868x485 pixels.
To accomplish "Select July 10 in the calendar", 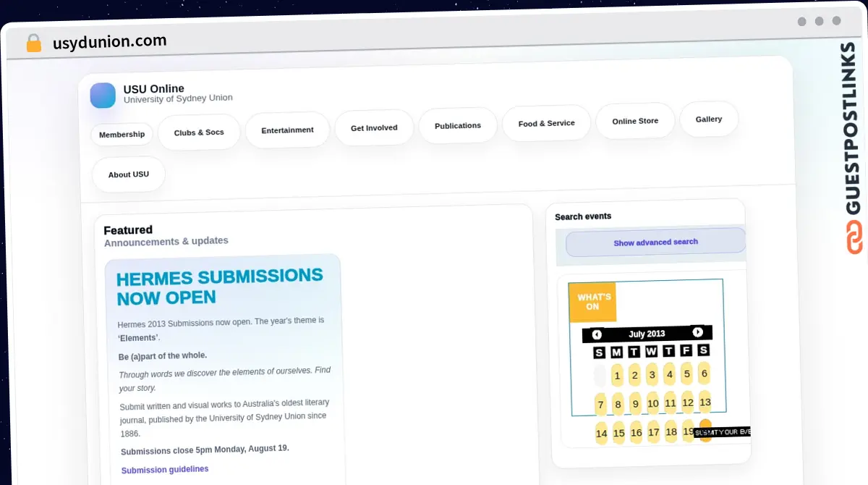I will click(x=652, y=404).
